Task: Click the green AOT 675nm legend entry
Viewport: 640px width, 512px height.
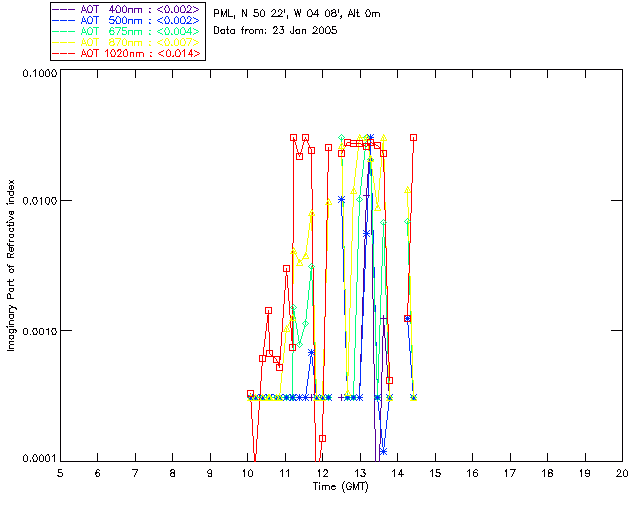Action: (127, 31)
